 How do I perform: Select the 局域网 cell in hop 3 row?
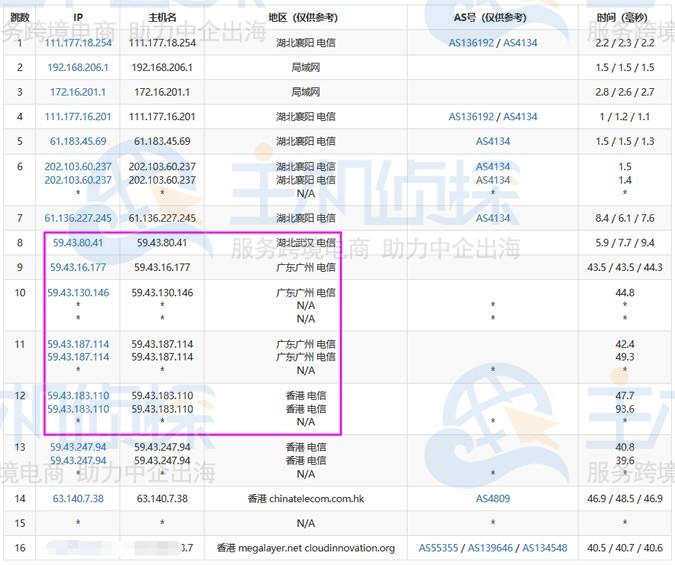(306, 92)
